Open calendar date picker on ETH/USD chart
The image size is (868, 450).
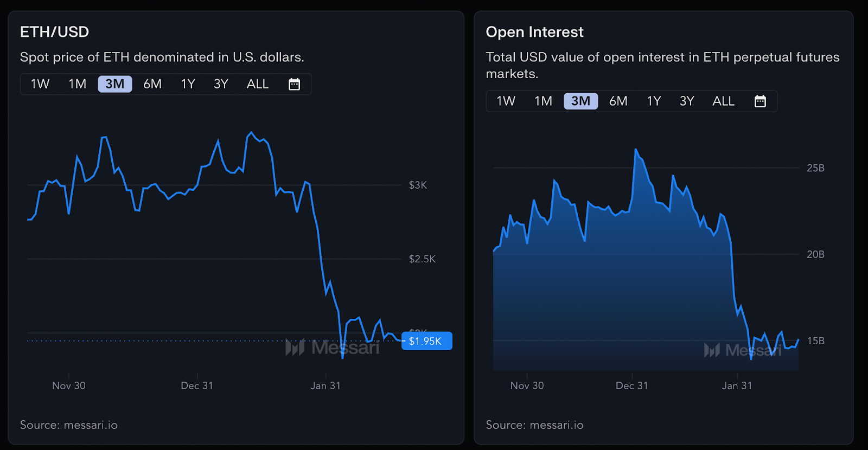pos(294,84)
